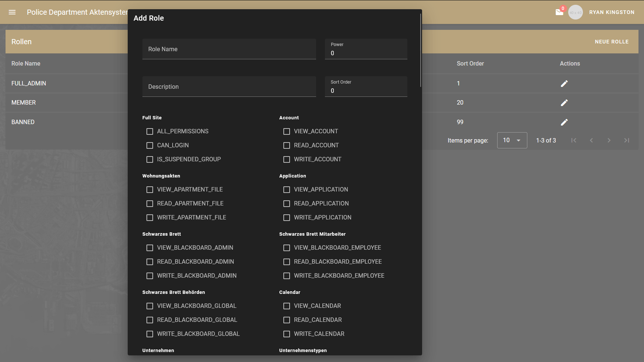Click the user avatar placeholder

pos(576,12)
